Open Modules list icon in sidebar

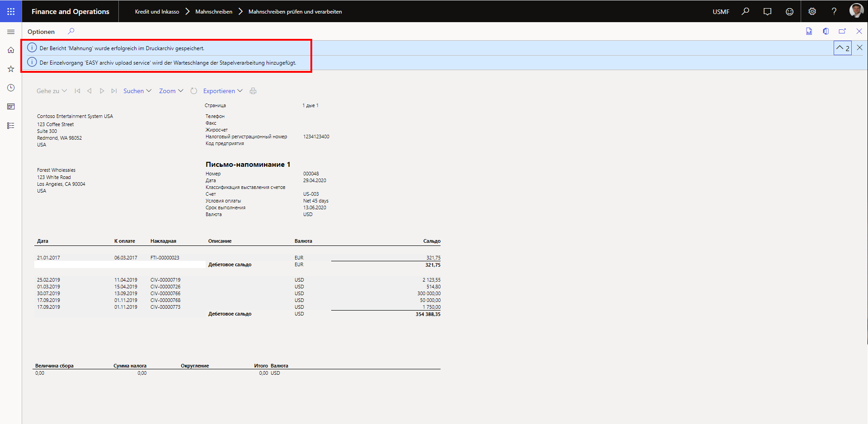tap(11, 126)
